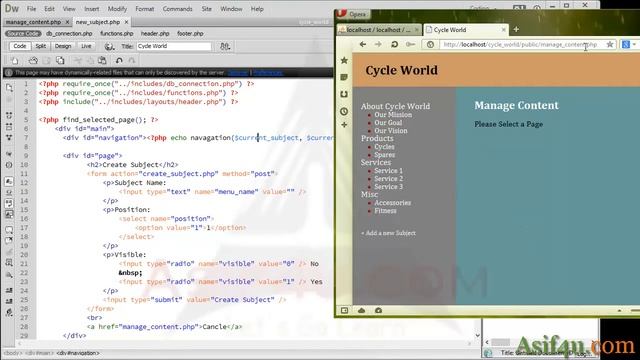This screenshot has height=360, width=640.
Task: Toggle Live view in Dreamweaver
Action: [x=86, y=46]
